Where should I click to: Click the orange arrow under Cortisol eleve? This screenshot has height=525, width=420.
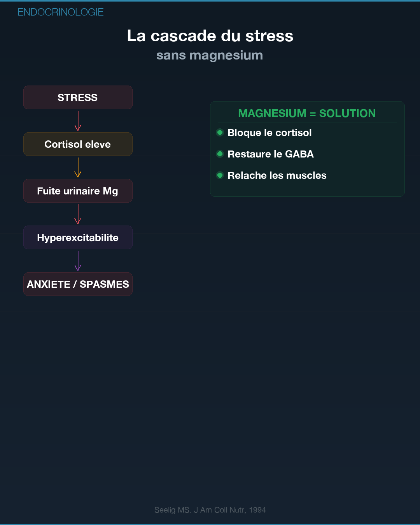click(x=78, y=167)
